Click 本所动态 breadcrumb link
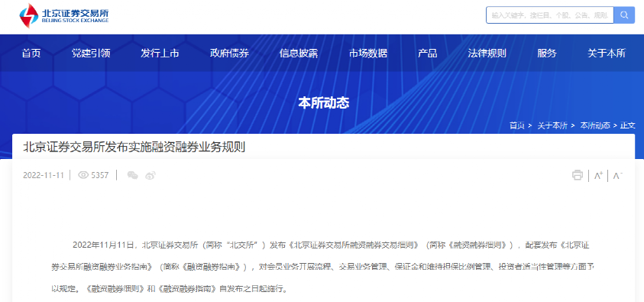644x302 pixels. click(595, 125)
